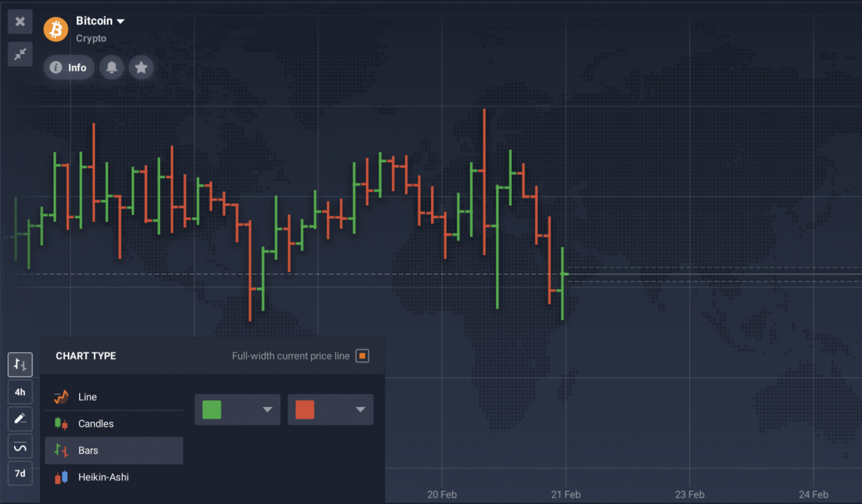Select the Heikin-Ashi chart type
Image resolution: width=862 pixels, height=504 pixels.
114,478
